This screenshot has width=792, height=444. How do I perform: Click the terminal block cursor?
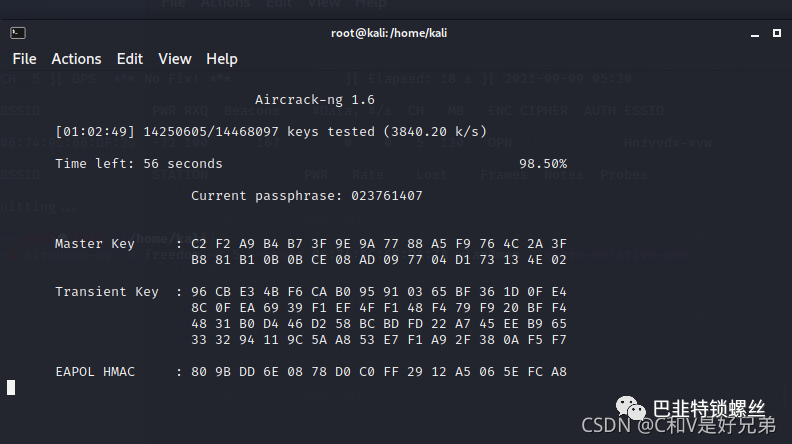pyautogui.click(x=11, y=387)
